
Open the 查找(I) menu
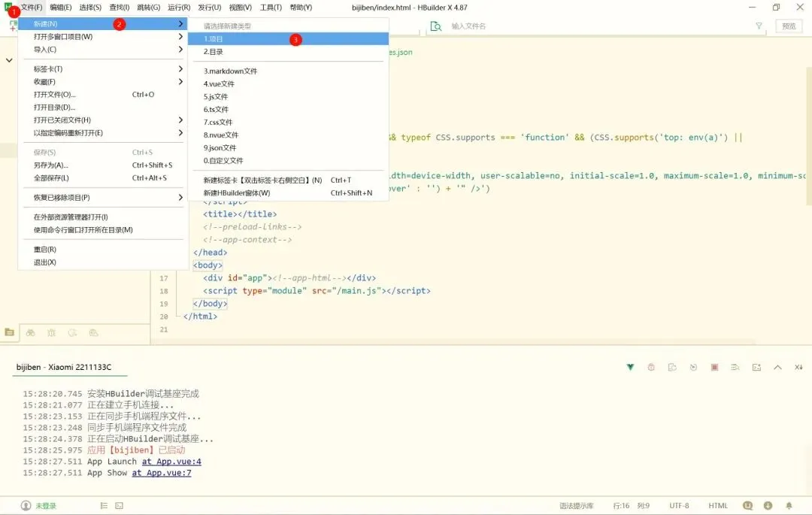[119, 8]
